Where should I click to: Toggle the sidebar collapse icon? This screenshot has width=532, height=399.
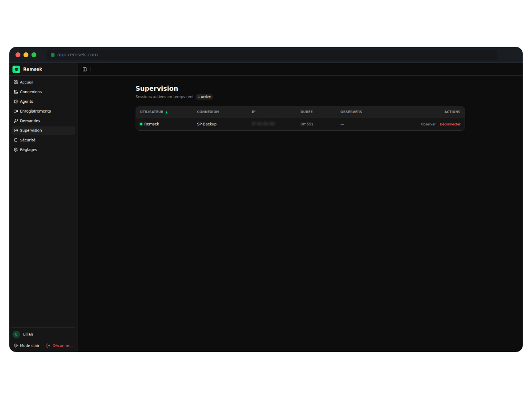point(85,70)
